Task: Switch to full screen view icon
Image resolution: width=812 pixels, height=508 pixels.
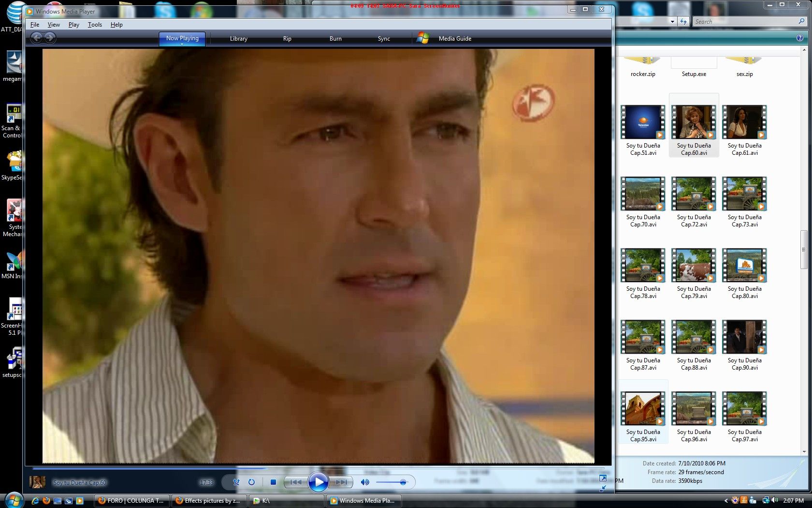Action: 603,478
